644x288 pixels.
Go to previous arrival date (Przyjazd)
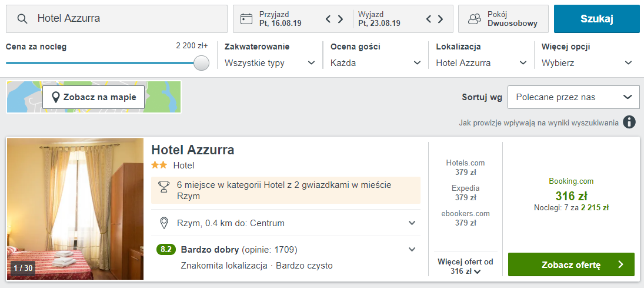coord(328,19)
